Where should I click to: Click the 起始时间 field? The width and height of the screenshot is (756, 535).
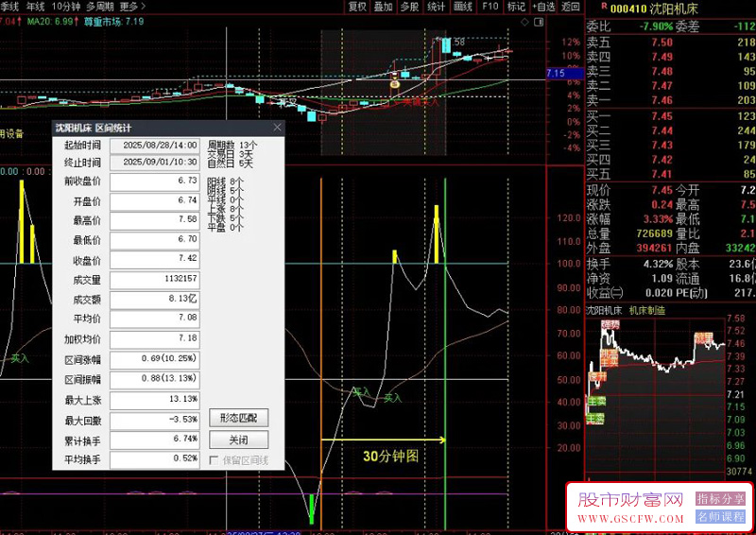pyautogui.click(x=155, y=146)
